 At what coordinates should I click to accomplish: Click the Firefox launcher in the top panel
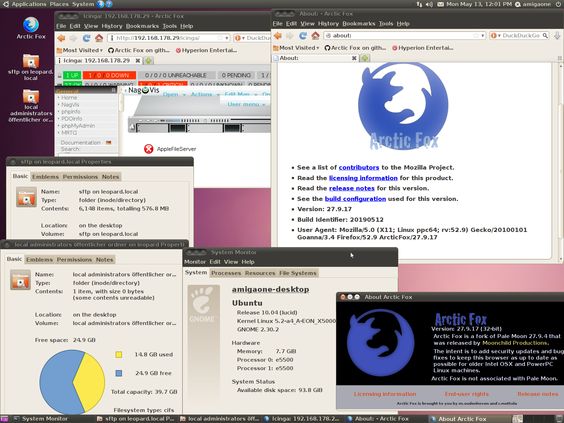(100, 4)
